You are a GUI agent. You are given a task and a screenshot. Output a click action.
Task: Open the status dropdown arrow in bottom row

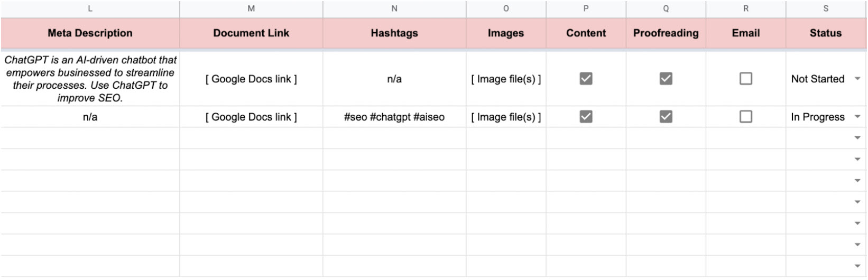coord(857,266)
